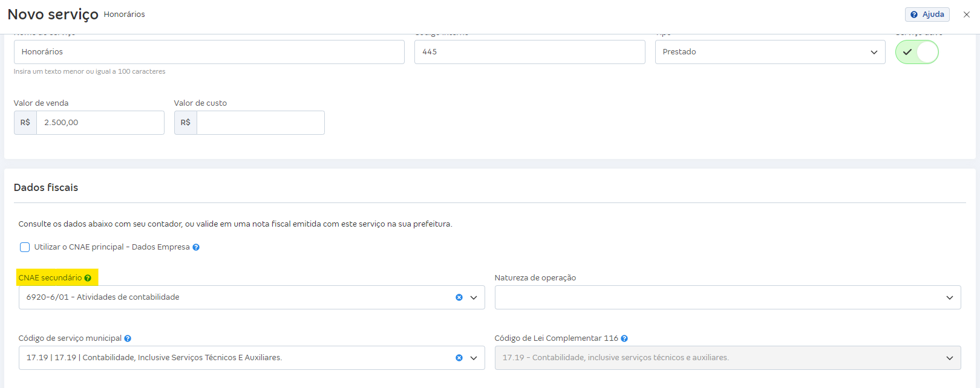Click help icon beside Código de Lei Complementar 116
The width and height of the screenshot is (980, 388).
tap(624, 338)
